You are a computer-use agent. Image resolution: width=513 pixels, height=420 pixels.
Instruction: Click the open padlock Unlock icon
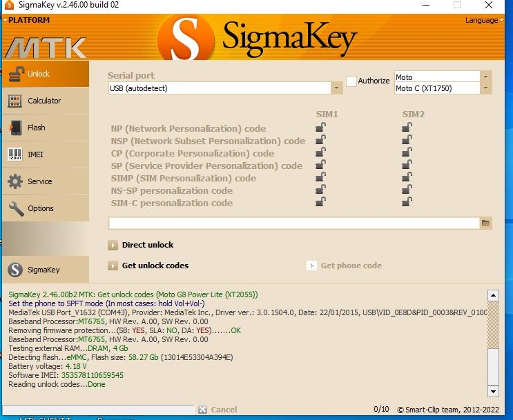pyautogui.click(x=16, y=74)
